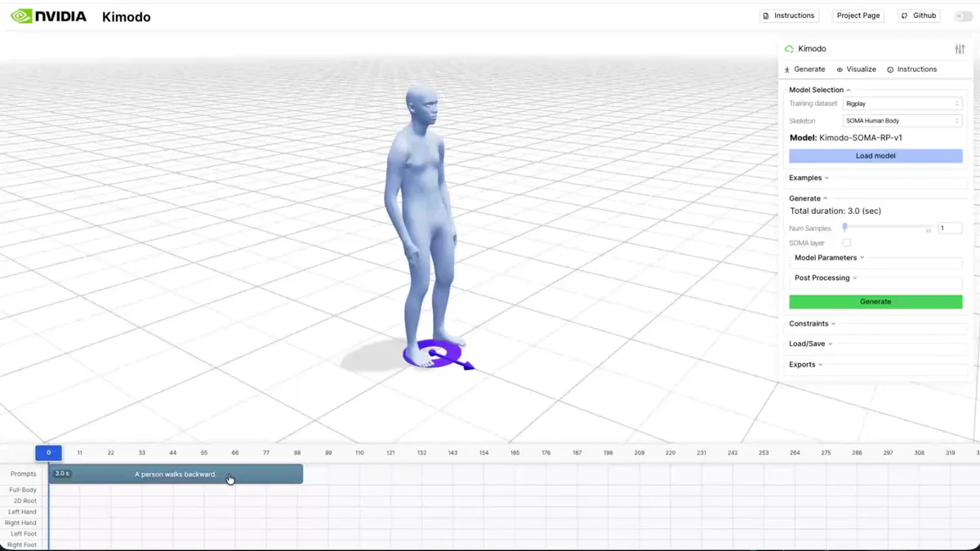Toggle the top-right theme switch
The image size is (980, 551).
963,16
